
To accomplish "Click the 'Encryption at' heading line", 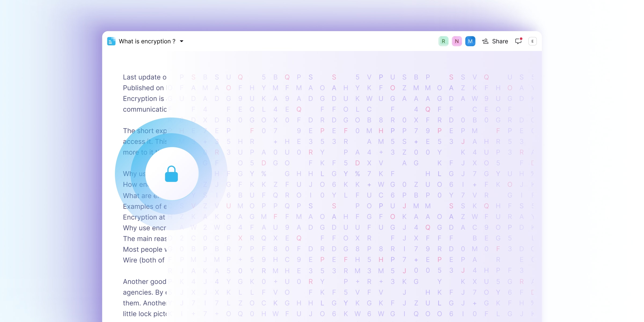I will click(x=144, y=217).
